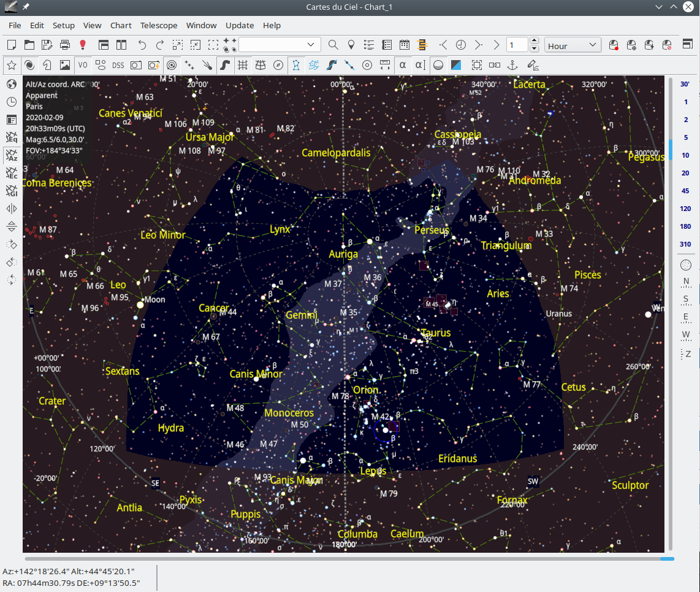Expand the object search combo box
Viewport: 700px width, 592px height.
pos(311,45)
